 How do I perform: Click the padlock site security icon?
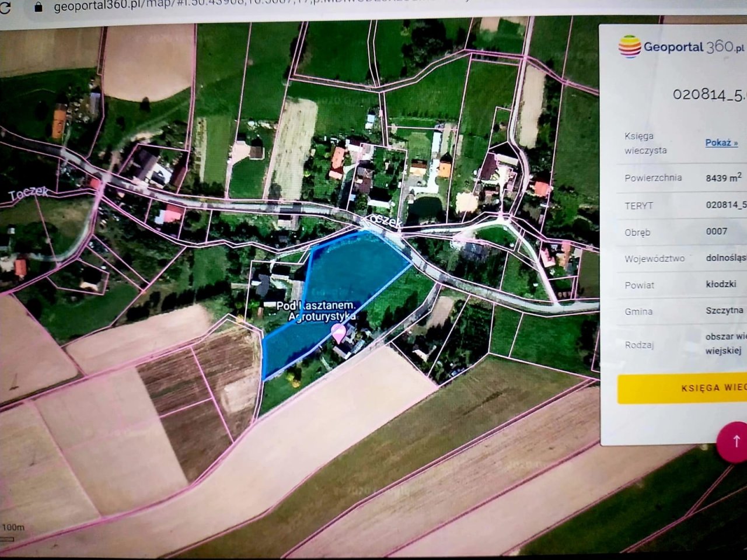click(39, 7)
